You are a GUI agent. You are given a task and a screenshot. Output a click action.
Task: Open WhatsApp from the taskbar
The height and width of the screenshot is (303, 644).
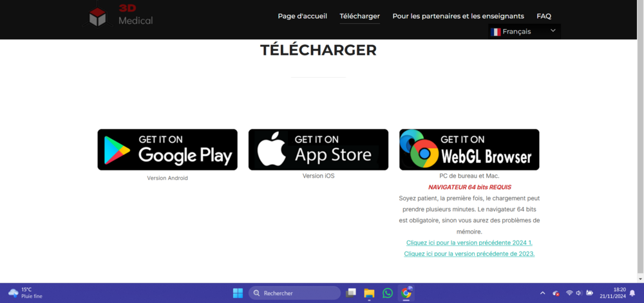click(x=387, y=293)
